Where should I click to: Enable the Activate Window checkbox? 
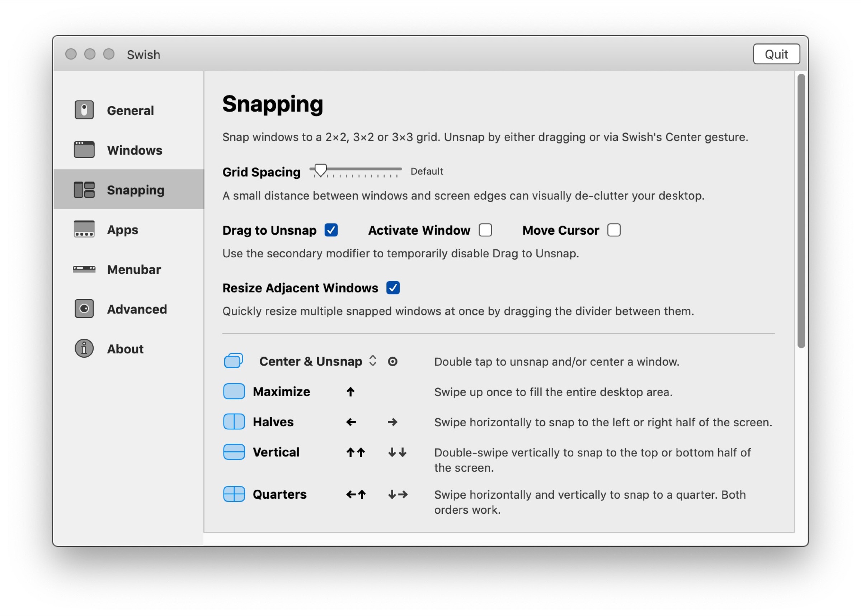tap(485, 230)
